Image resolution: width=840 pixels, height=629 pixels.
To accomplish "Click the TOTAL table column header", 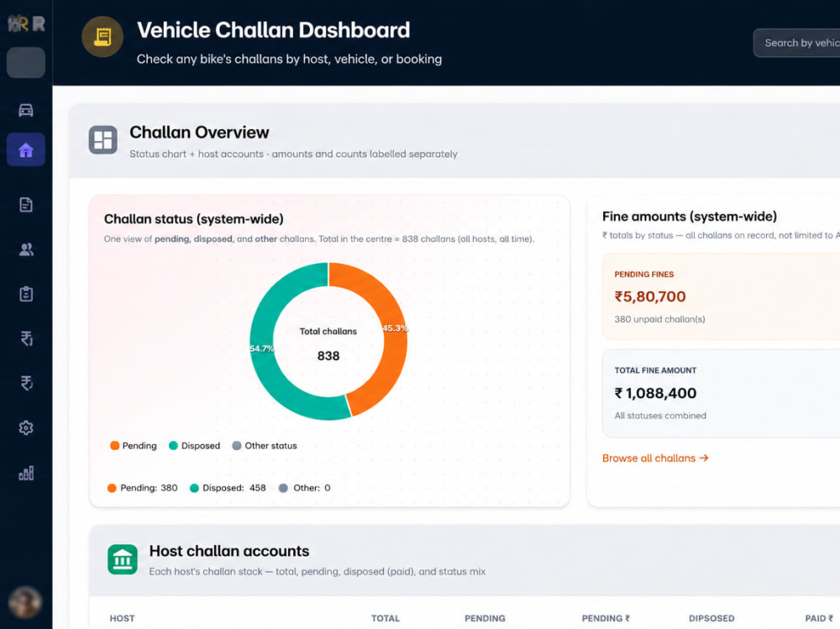I will coord(386,618).
